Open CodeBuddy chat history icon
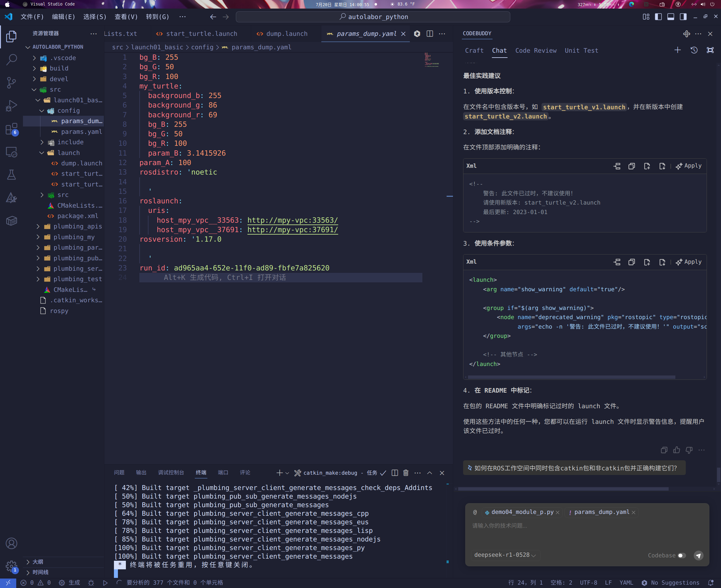Image resolution: width=721 pixels, height=588 pixels. [x=694, y=50]
